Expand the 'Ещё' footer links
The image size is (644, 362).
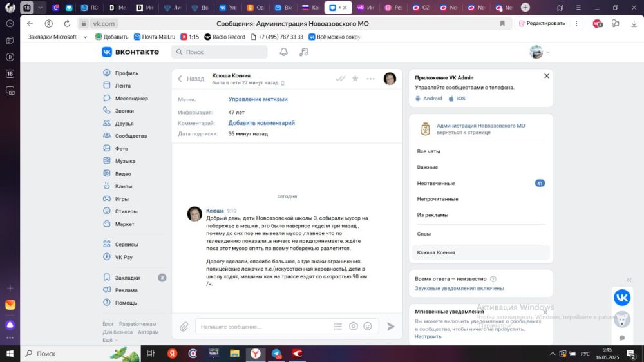[108, 340]
